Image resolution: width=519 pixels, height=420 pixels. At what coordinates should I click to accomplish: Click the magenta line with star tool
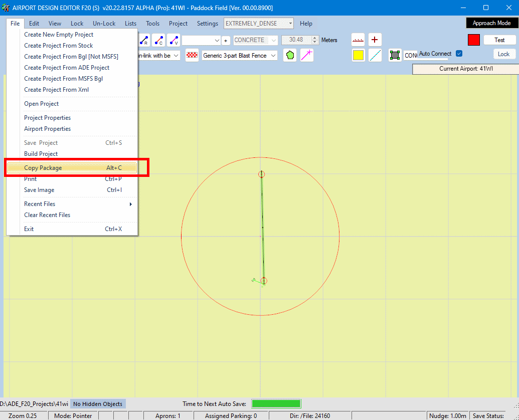coord(307,56)
